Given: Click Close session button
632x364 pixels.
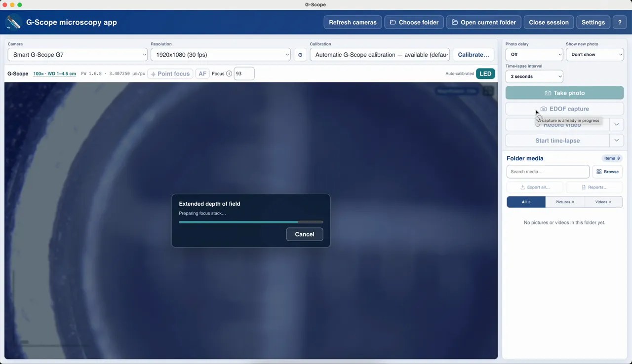Looking at the screenshot, I should click(x=549, y=22).
